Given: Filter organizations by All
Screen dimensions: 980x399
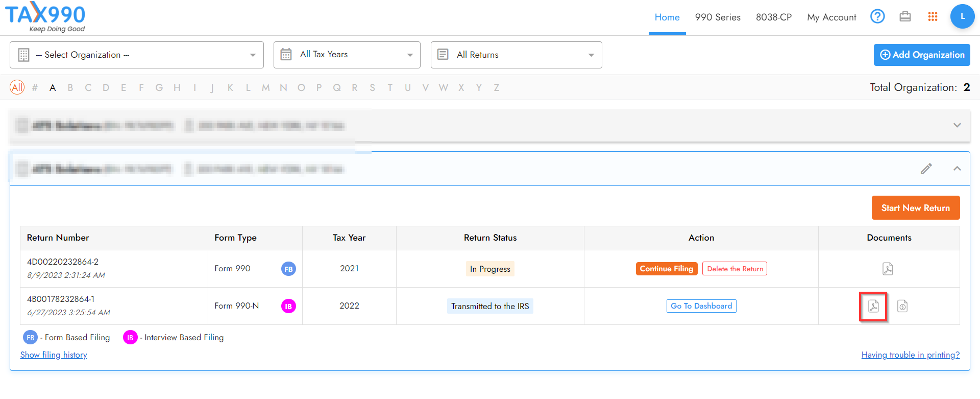Looking at the screenshot, I should (x=17, y=87).
